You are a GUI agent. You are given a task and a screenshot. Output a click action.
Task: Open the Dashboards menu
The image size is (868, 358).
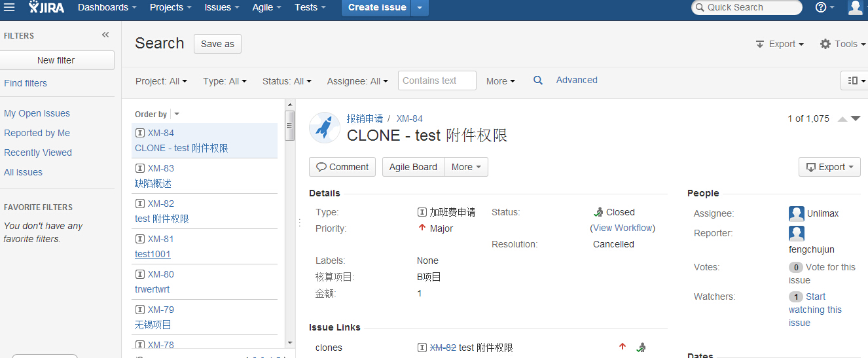point(107,7)
